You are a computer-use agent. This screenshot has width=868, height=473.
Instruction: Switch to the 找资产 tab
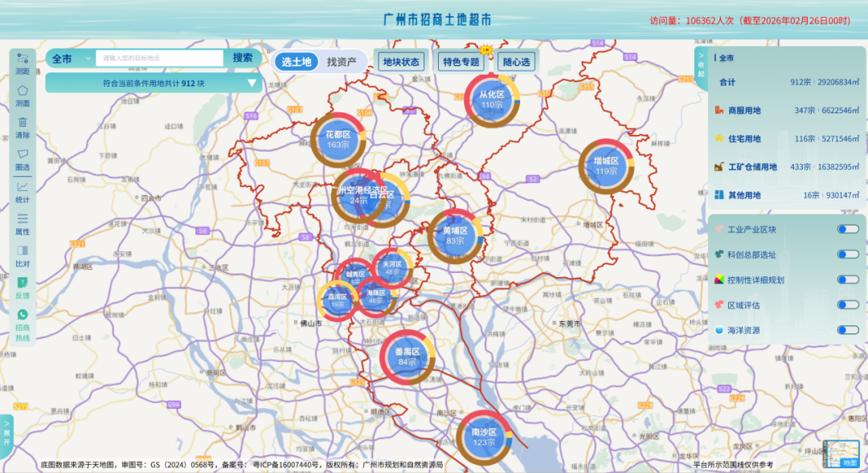pyautogui.click(x=342, y=62)
